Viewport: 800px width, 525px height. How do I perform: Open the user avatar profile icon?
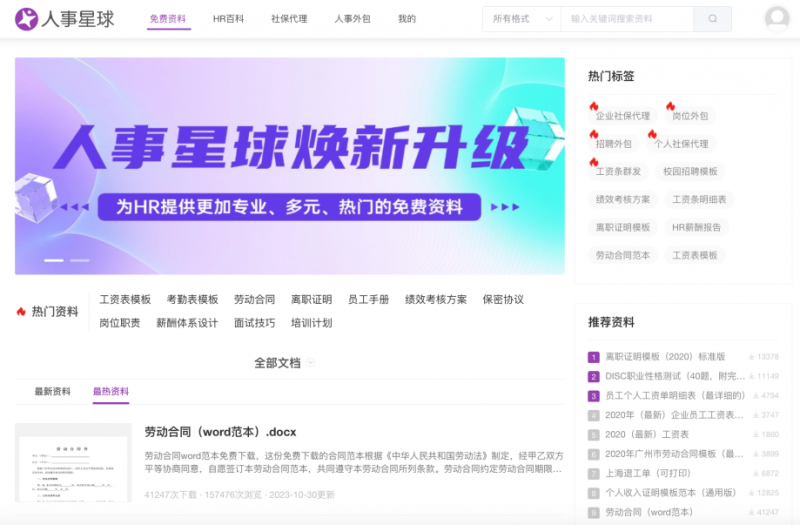pos(776,19)
